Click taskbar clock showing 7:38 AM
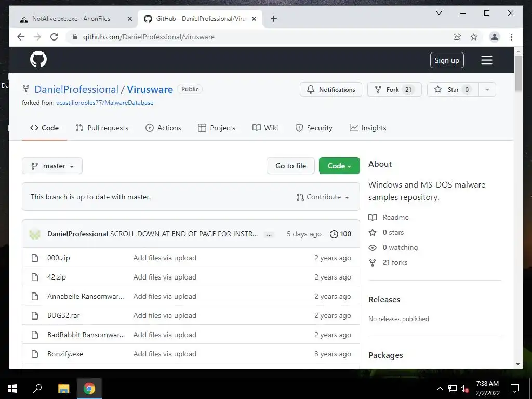Viewport: 532px width, 399px height. (487, 389)
